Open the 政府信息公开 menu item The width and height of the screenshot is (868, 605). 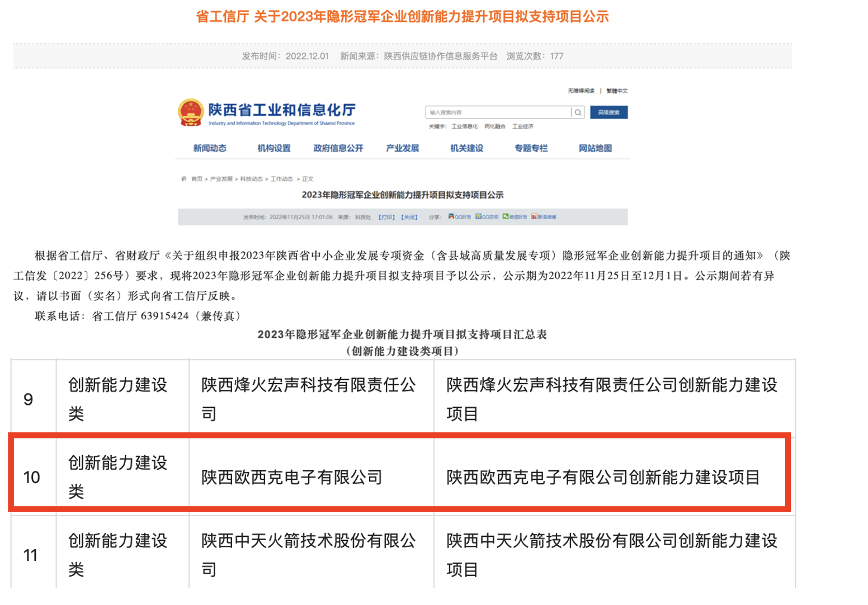point(338,148)
